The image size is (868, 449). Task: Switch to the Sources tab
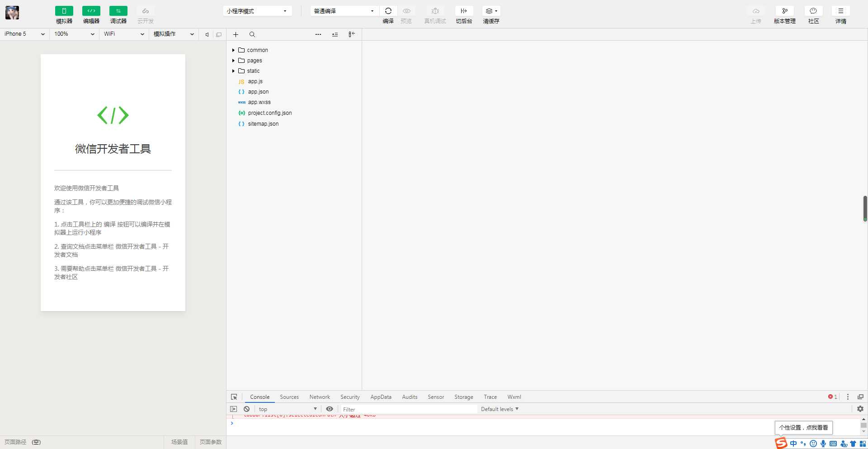(x=289, y=397)
